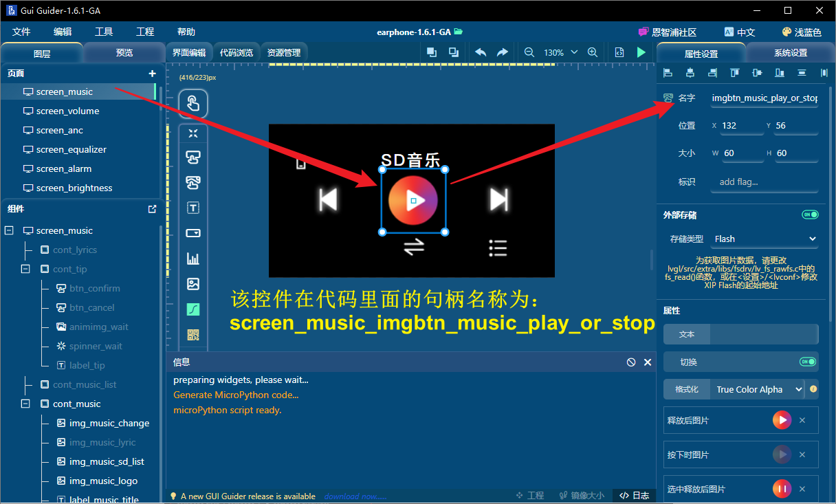Open the storage type Flash dropdown
The height and width of the screenshot is (504, 836).
764,239
